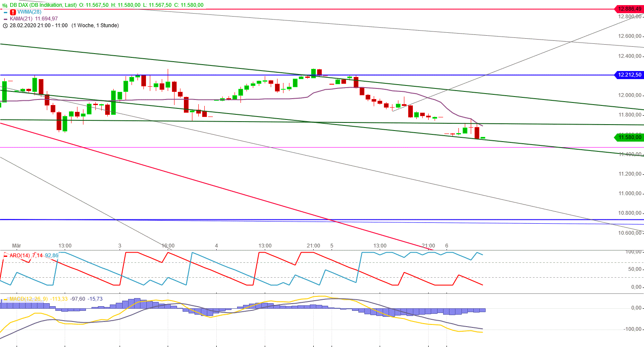Click the close price value C: 11.580,00
This screenshot has width=644, height=347.
pyautogui.click(x=189, y=5)
